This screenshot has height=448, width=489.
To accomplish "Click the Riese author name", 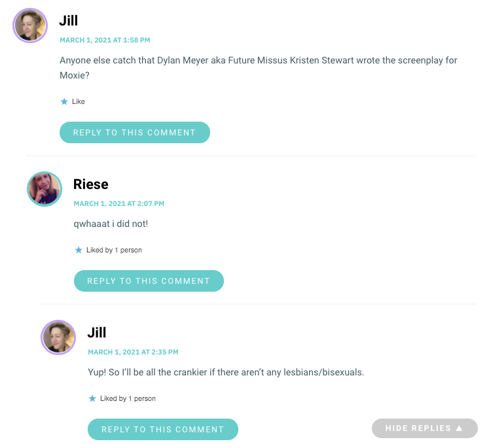I will pyautogui.click(x=91, y=184).
